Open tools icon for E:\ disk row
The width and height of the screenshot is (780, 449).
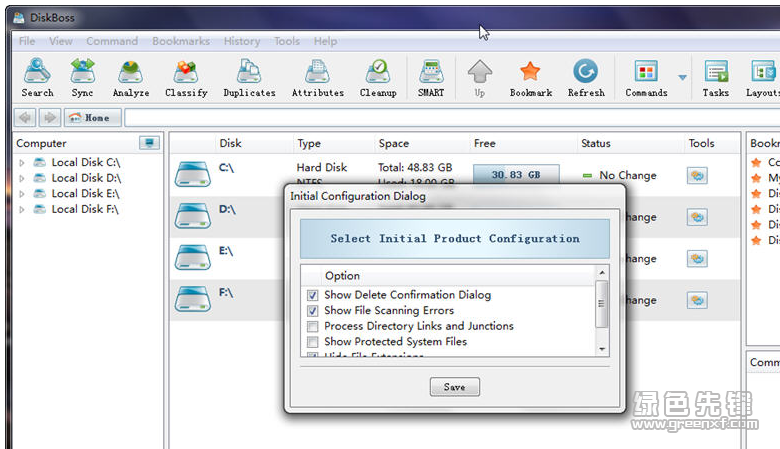click(697, 259)
